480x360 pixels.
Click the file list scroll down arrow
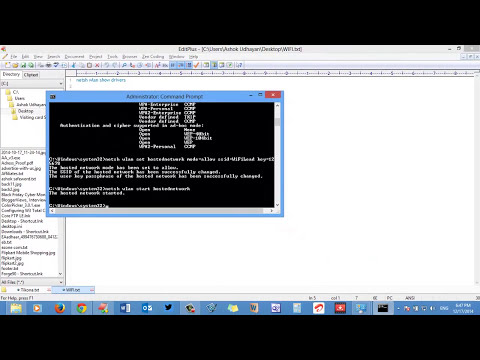click(60, 274)
